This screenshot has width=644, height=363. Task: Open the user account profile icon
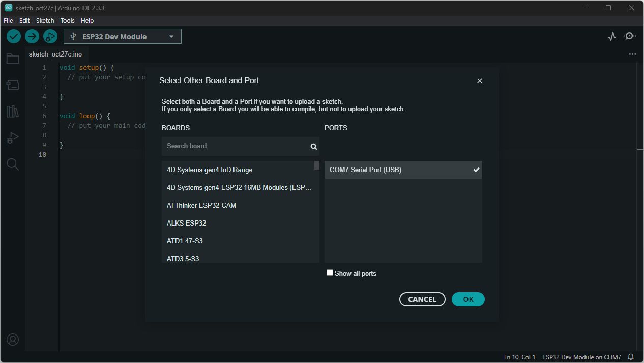tap(13, 340)
